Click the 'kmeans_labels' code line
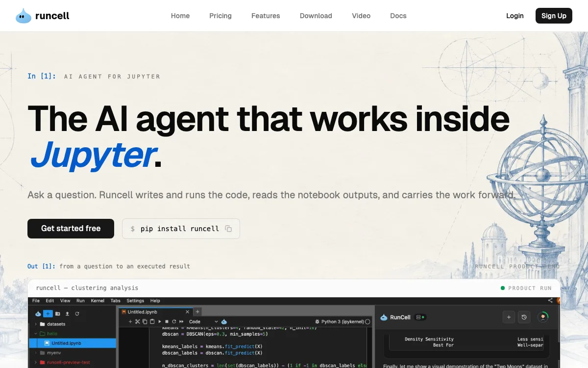Image resolution: width=588 pixels, height=368 pixels. click(212, 346)
